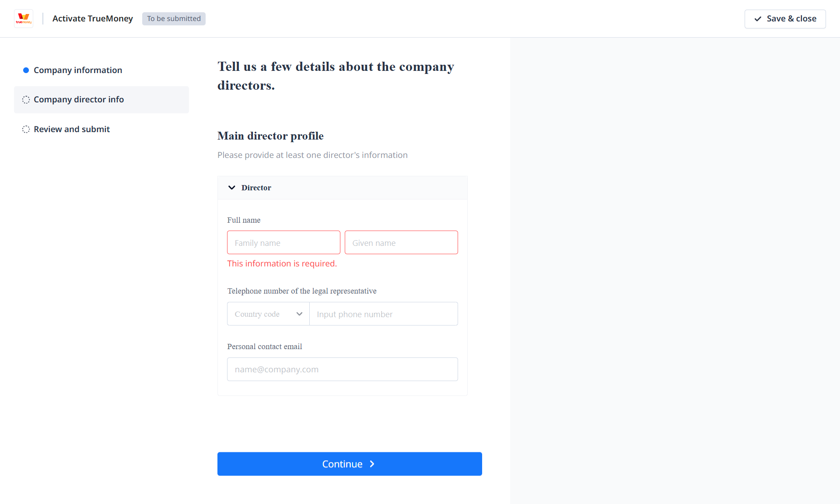Select Company director info step
Image resolution: width=840 pixels, height=504 pixels.
click(79, 100)
